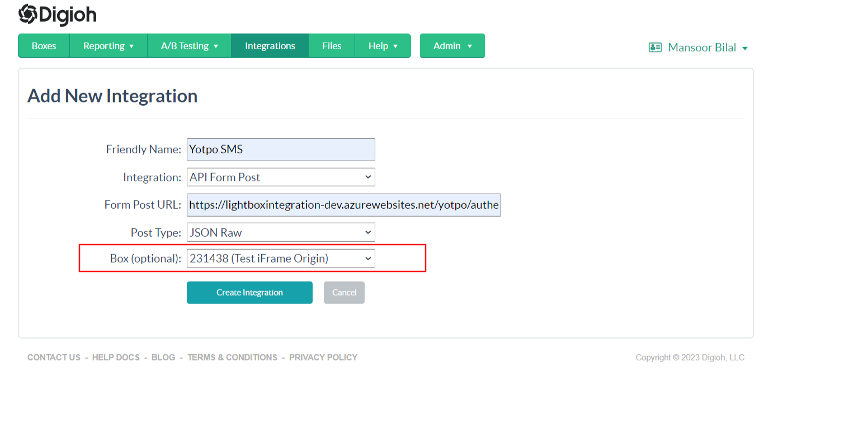868x436 pixels.
Task: Open the Boxes menu item
Action: click(x=44, y=46)
